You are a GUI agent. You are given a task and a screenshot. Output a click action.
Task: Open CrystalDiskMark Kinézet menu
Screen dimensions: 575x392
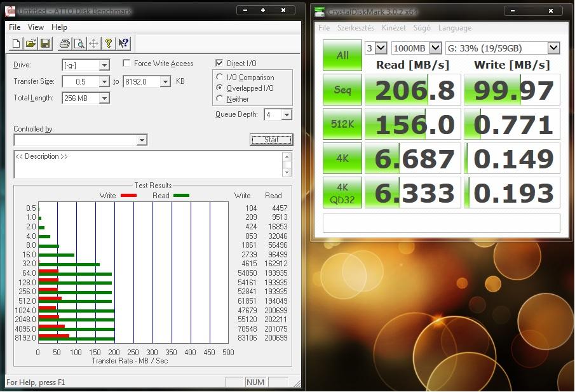(x=393, y=28)
